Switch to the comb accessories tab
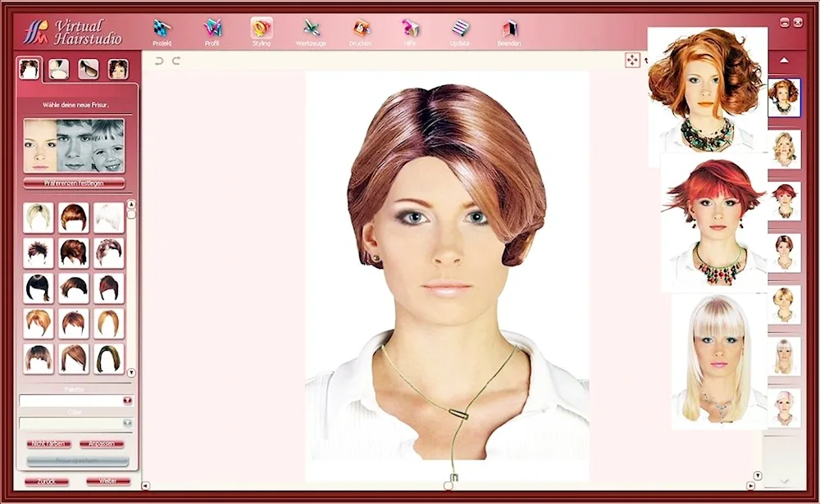Viewport: 820px width, 504px height. tap(59, 69)
